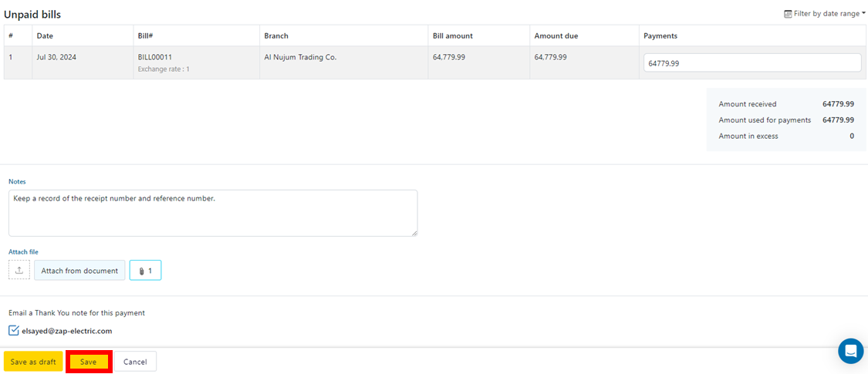Image resolution: width=868 pixels, height=374 pixels.
Task: Toggle the Thank You note email checkbox
Action: coord(14,331)
